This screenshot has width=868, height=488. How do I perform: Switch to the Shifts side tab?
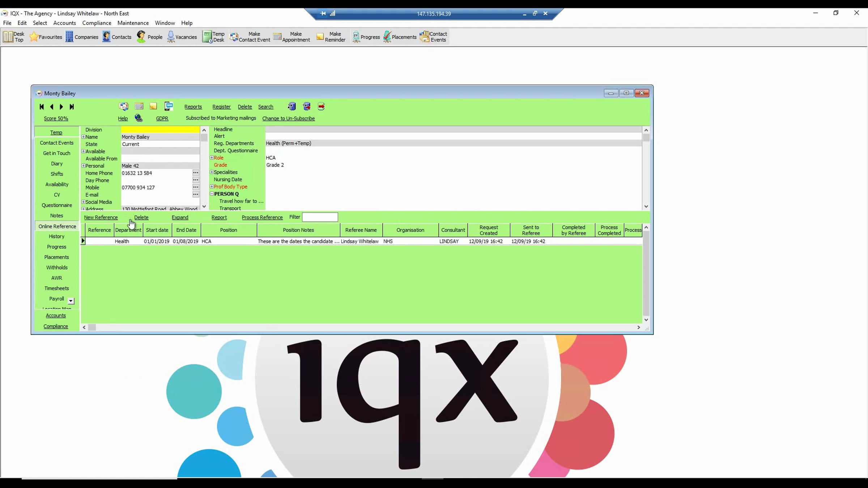click(x=57, y=174)
